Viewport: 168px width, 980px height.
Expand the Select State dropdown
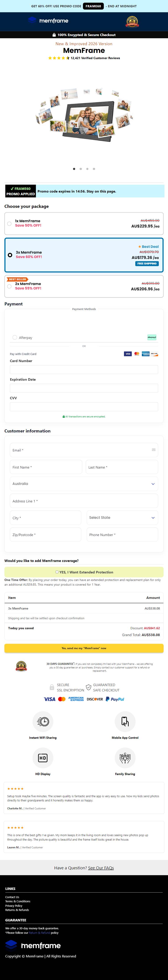[122, 517]
